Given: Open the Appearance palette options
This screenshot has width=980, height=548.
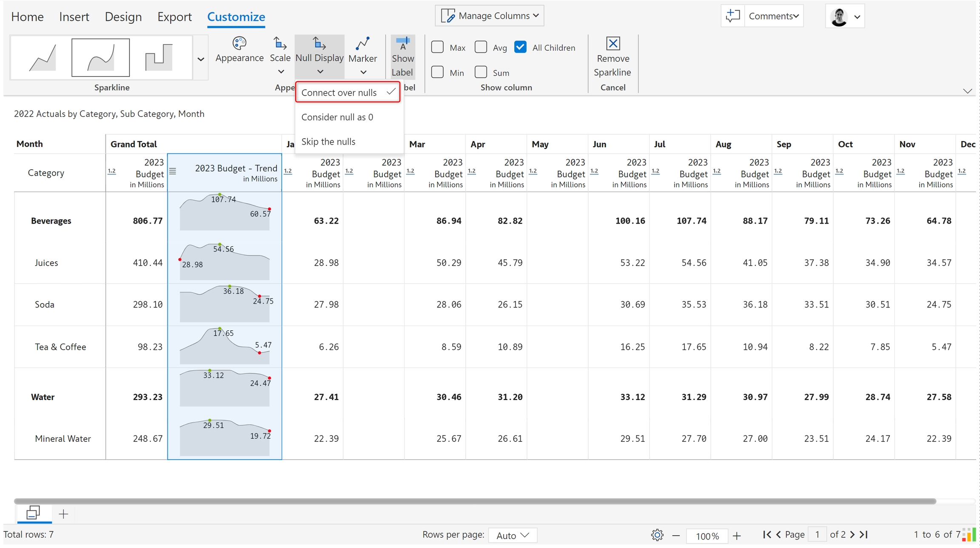Looking at the screenshot, I should point(239,50).
